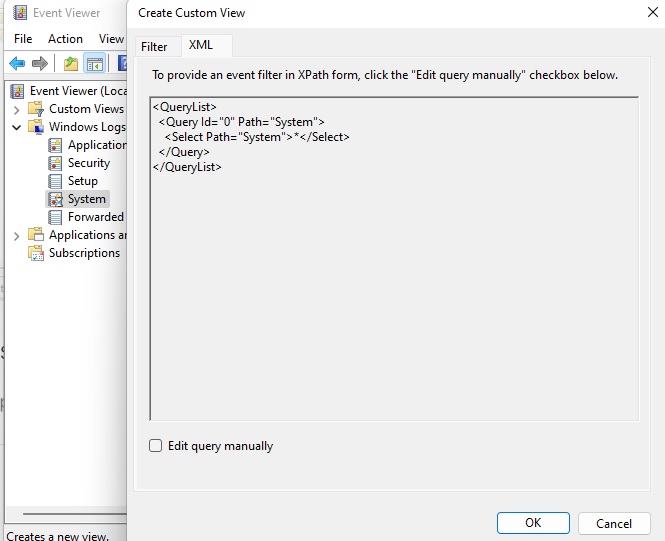Select the Security tree item label
Screen dimensions: 665x541
pyautogui.click(x=89, y=163)
